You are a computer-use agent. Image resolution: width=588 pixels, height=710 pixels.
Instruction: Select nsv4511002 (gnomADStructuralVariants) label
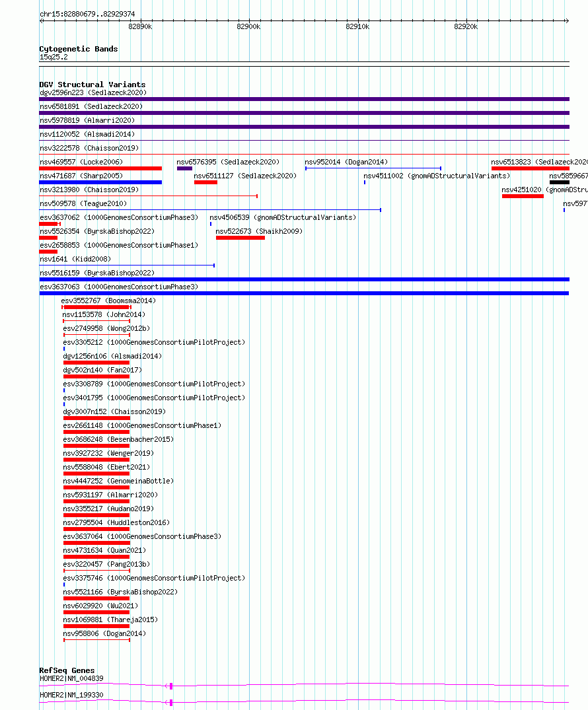(437, 176)
